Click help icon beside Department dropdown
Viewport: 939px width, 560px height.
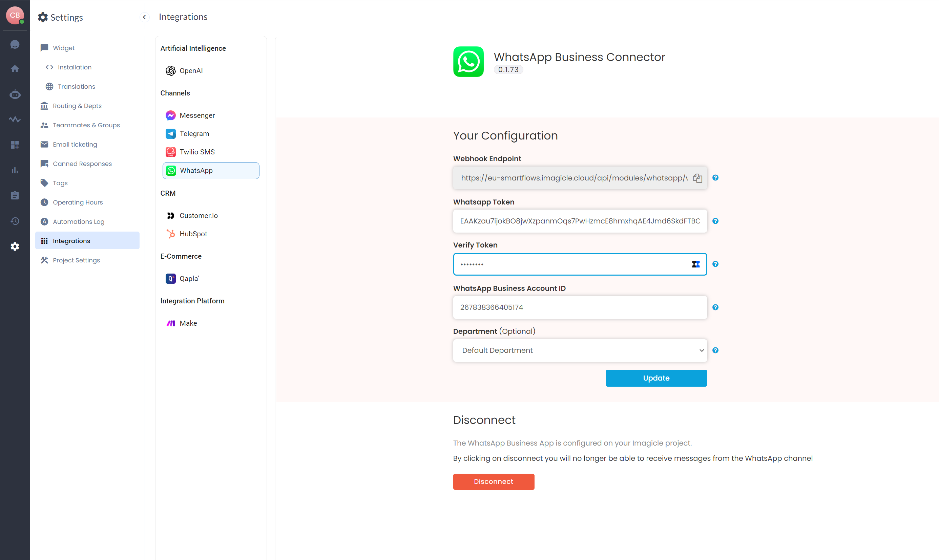click(x=715, y=350)
